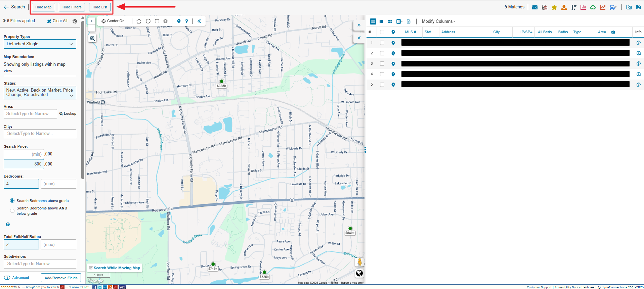Open the blue car driving directions dropdown
644x289 pixels.
point(613,7)
